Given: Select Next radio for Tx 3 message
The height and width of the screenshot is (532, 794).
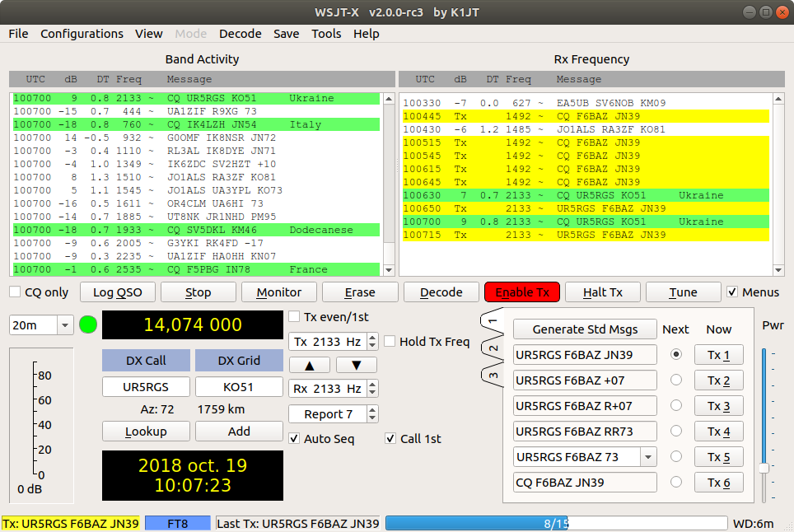Looking at the screenshot, I should coord(676,405).
